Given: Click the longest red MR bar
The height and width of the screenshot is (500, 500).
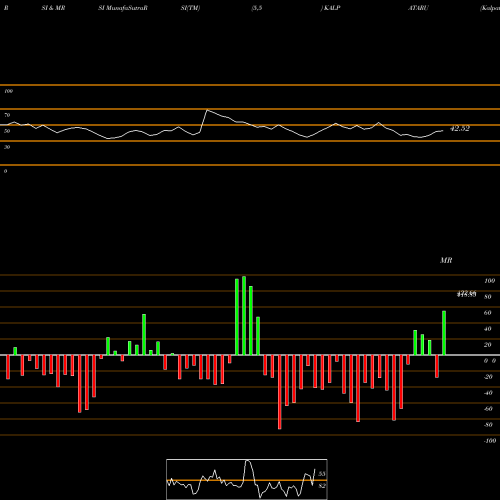Looking at the screenshot, I should click(x=280, y=392).
